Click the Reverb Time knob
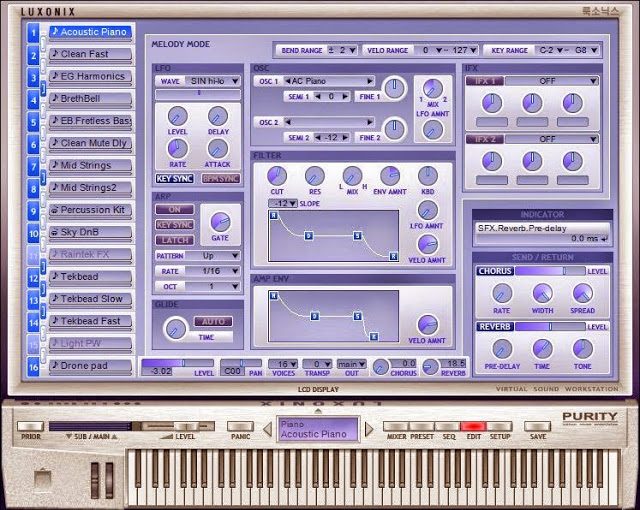Screen dimensions: 640x510 [542, 349]
